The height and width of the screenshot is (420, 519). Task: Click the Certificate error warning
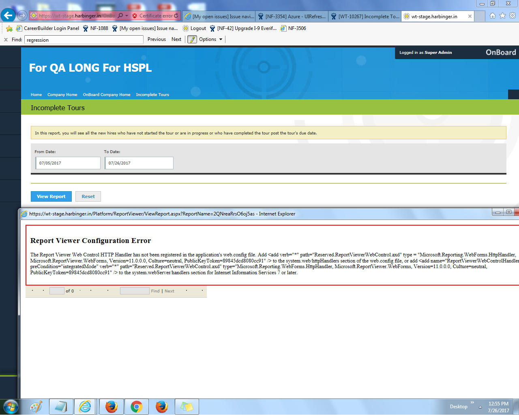(x=153, y=16)
